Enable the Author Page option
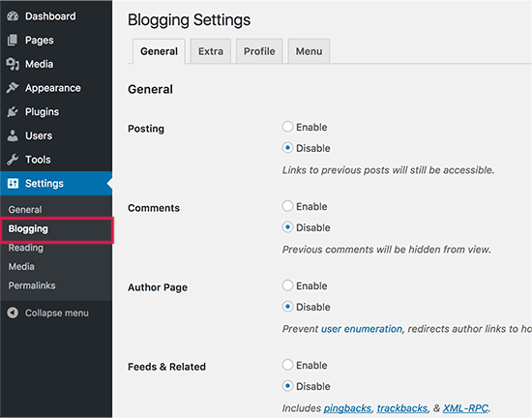 pyautogui.click(x=287, y=285)
